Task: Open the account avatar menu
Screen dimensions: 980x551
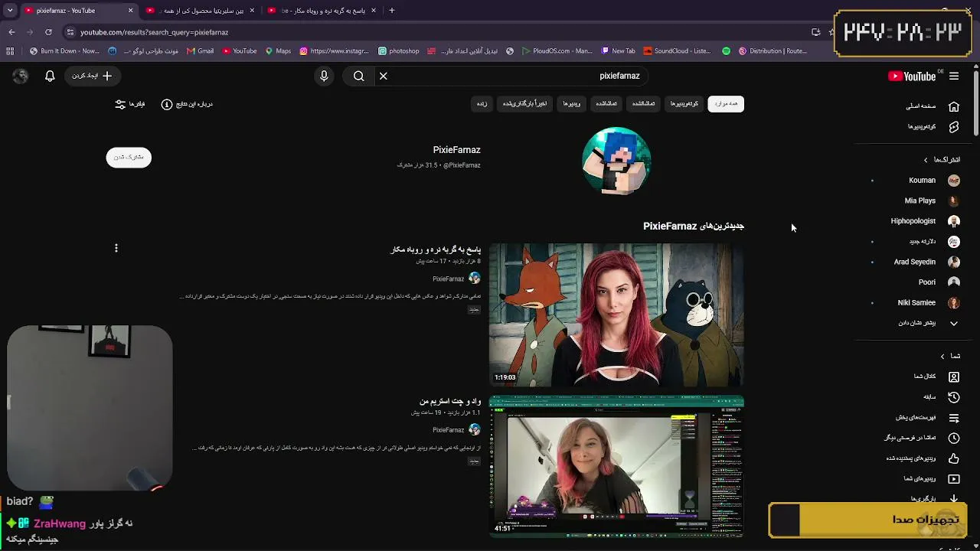Action: (21, 76)
